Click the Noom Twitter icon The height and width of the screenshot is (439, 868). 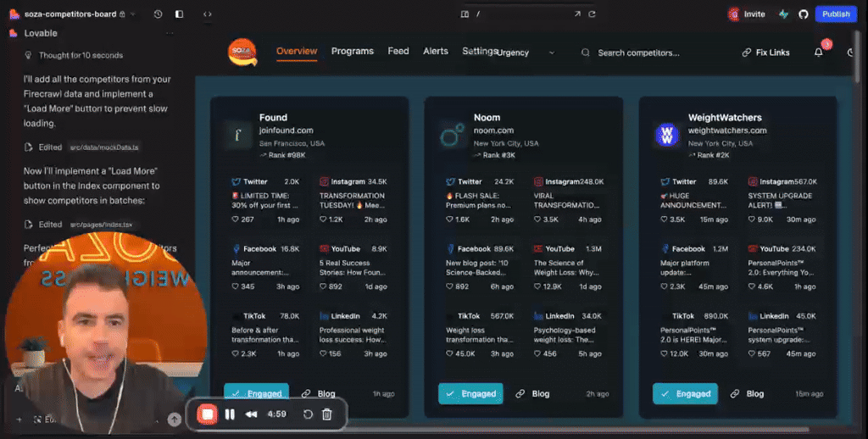point(450,181)
